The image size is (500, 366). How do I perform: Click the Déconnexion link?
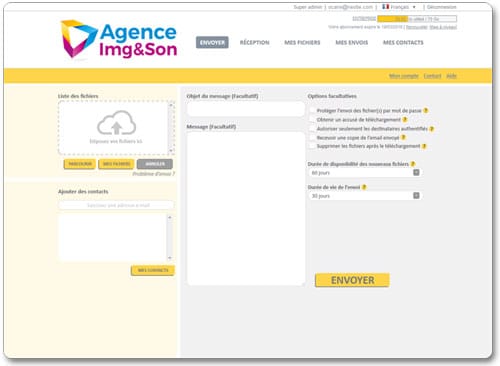click(441, 7)
